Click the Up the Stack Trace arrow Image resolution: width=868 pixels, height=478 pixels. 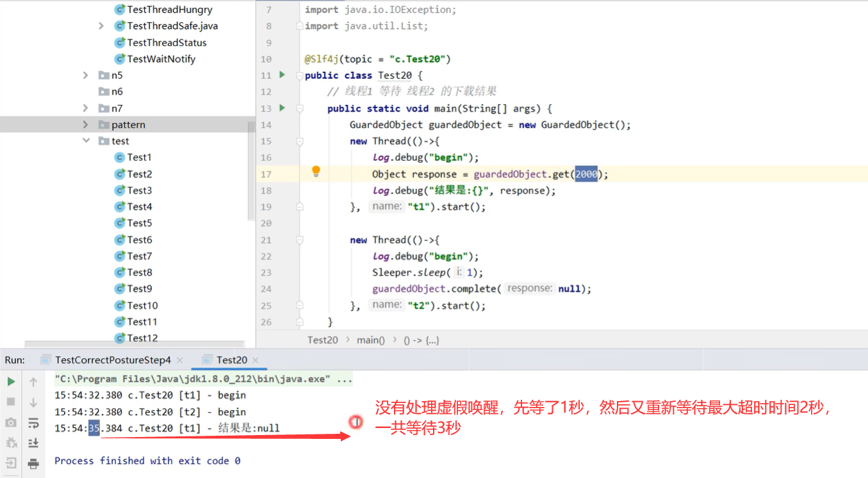33,382
